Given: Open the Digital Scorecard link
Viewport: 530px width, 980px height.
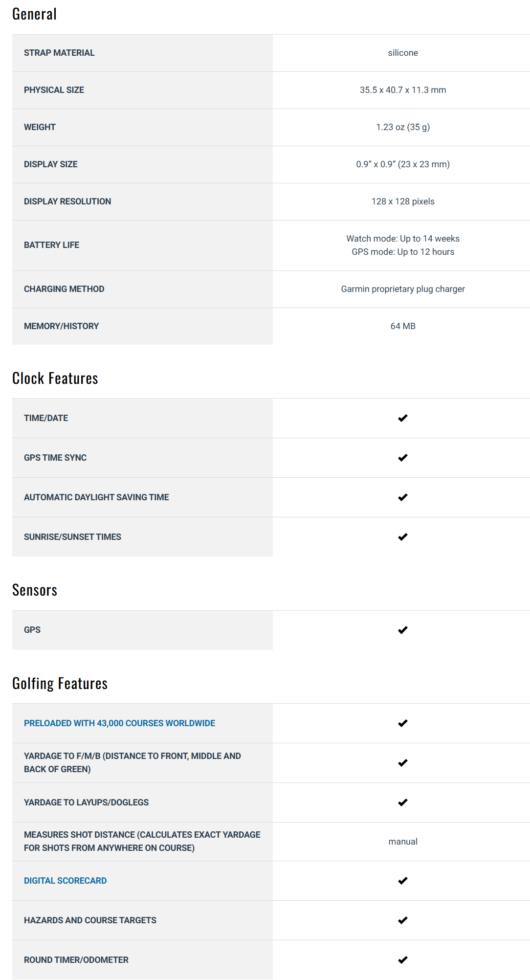Looking at the screenshot, I should (x=65, y=881).
